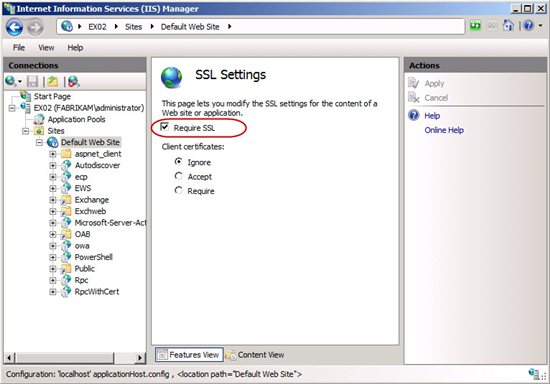Open the Help menu
550x384 pixels.
75,47
